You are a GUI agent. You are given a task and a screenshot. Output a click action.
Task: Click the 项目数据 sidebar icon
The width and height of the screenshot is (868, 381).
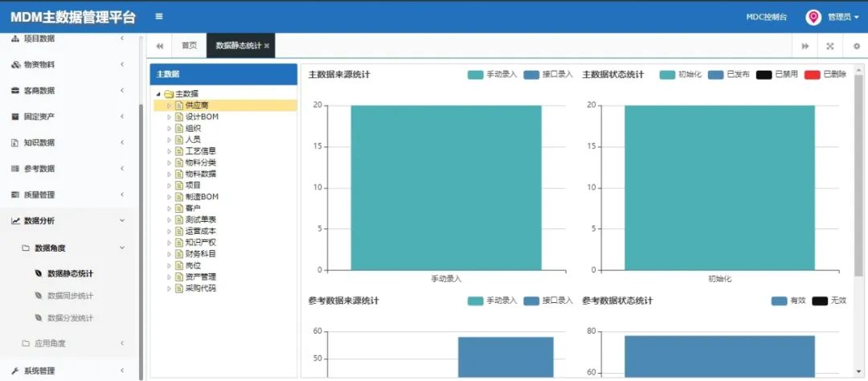15,39
